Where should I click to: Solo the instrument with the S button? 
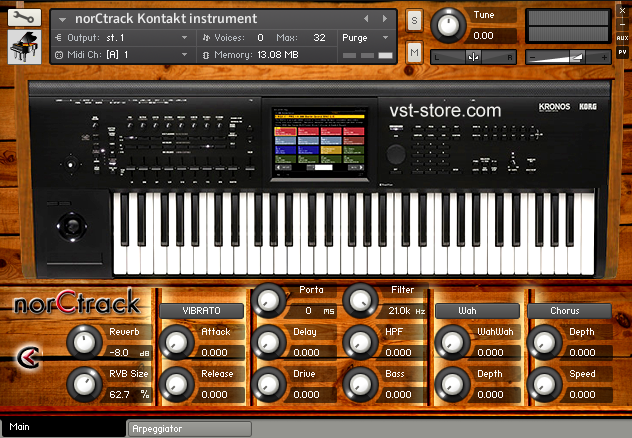[414, 20]
